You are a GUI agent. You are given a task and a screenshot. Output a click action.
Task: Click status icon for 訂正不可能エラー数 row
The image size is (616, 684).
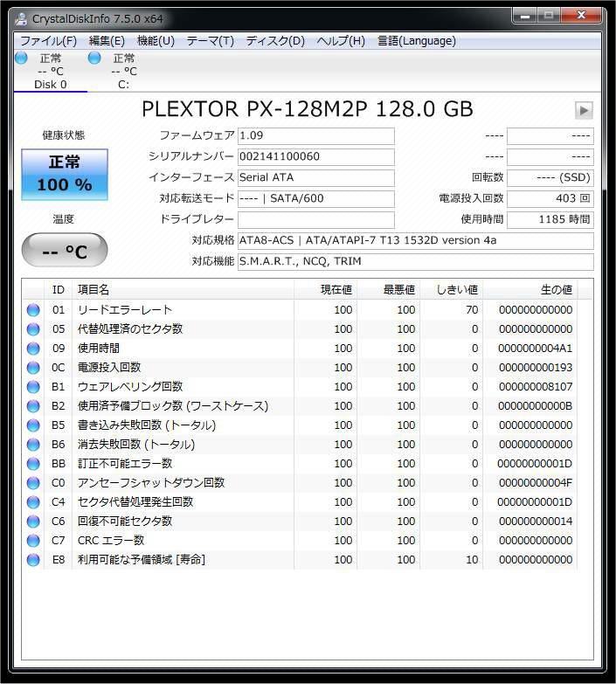point(33,464)
